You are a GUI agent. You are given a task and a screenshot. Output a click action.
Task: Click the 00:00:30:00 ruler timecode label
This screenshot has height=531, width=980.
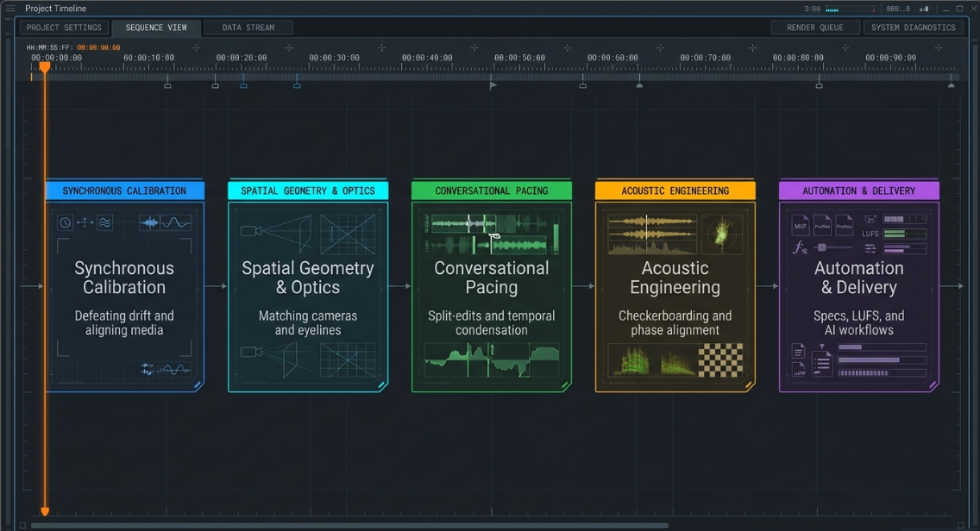(334, 58)
